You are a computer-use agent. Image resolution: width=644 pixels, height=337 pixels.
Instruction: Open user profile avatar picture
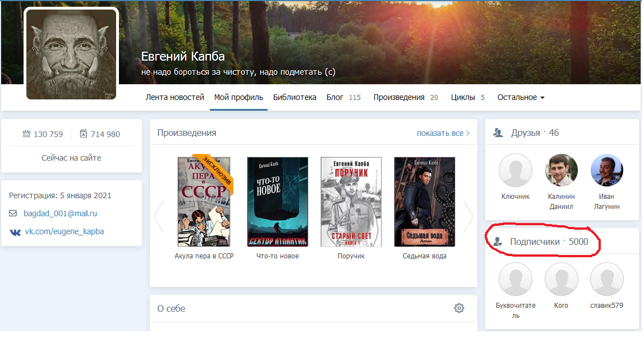point(71,54)
